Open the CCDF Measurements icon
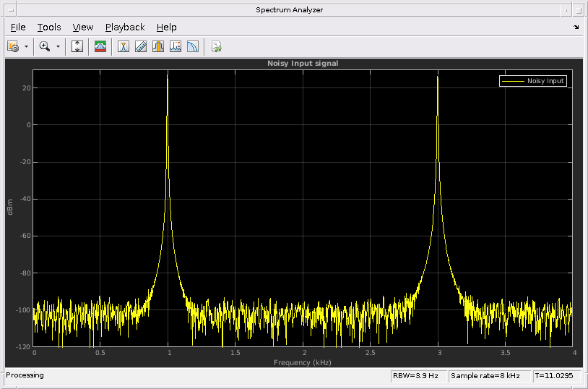The image size is (588, 389). tap(193, 46)
